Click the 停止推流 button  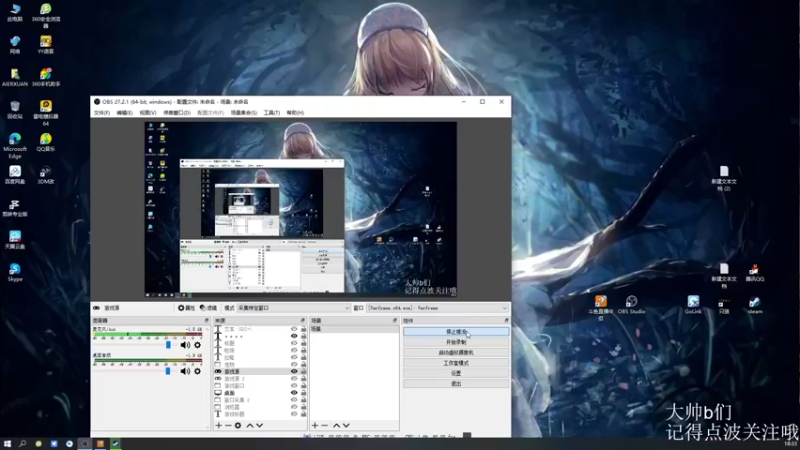point(456,332)
